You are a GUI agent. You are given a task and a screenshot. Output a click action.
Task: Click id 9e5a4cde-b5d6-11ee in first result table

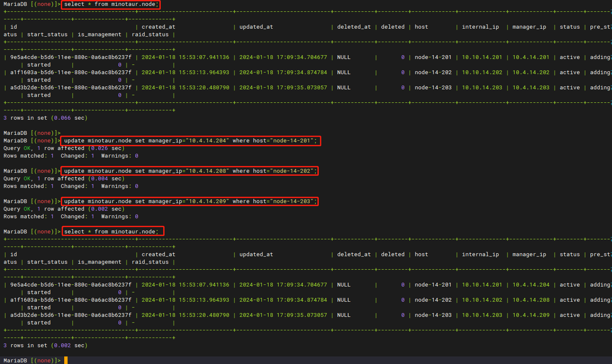click(x=71, y=57)
